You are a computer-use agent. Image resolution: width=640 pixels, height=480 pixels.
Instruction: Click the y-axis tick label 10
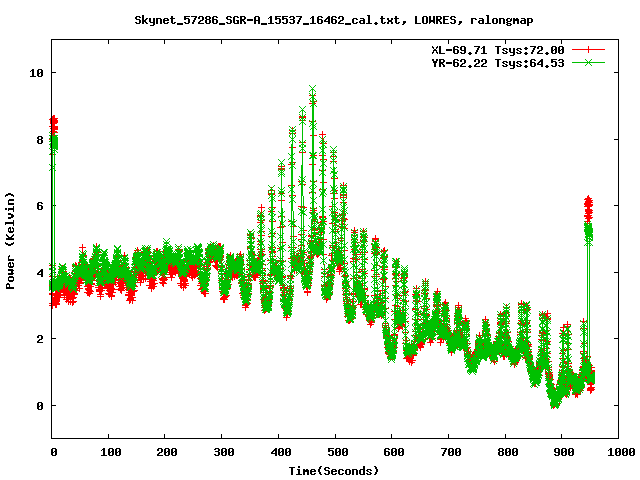(36, 73)
